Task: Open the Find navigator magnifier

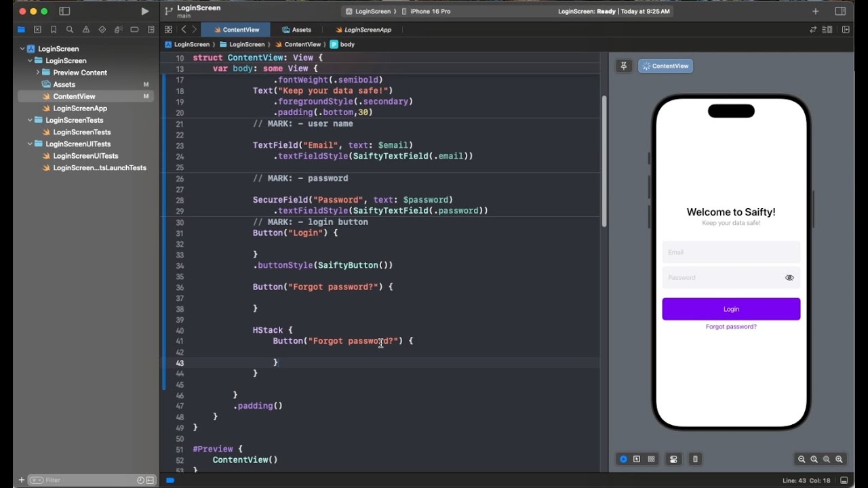Action: [70, 30]
